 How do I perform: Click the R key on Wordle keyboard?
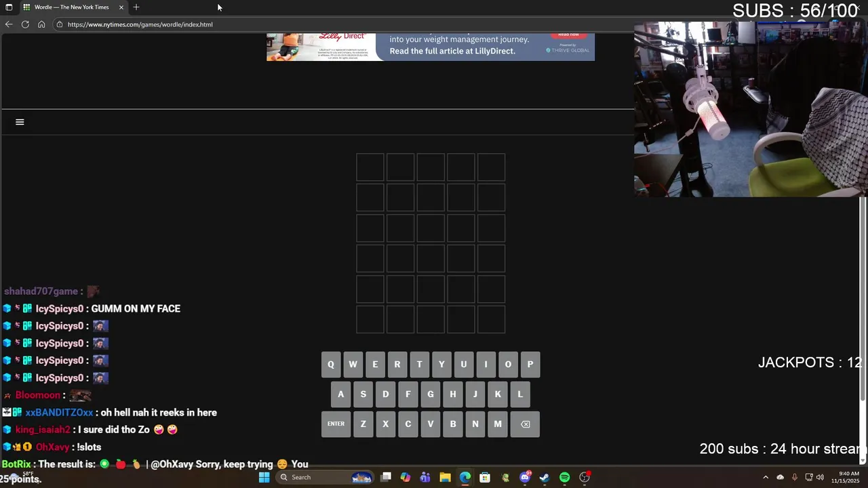point(397,364)
